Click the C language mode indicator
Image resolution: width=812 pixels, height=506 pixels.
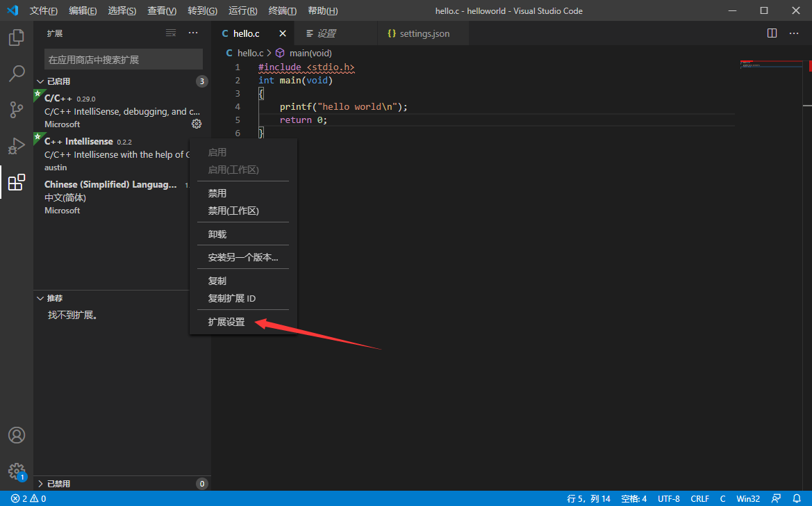pyautogui.click(x=722, y=499)
